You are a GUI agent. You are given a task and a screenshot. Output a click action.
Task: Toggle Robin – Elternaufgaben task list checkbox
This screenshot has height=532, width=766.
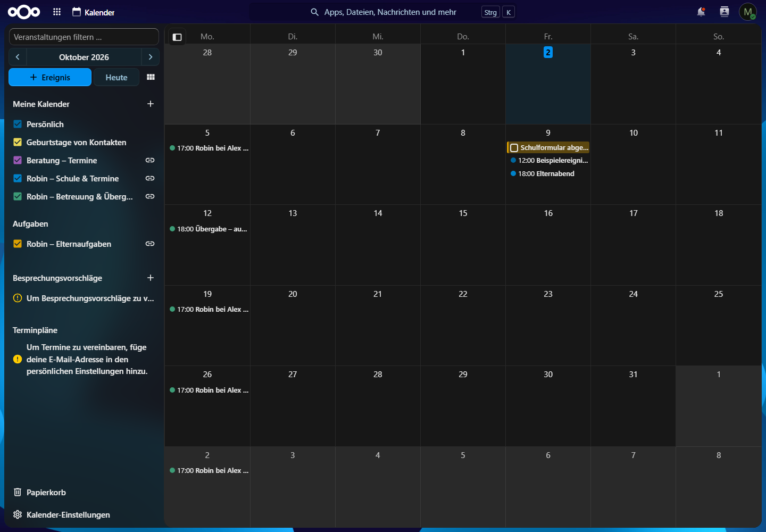(18, 244)
